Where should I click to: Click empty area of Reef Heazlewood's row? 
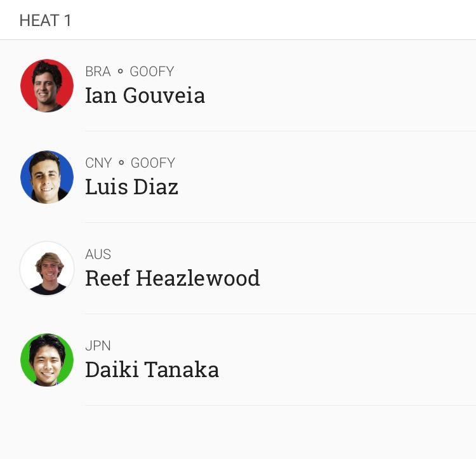[364, 269]
